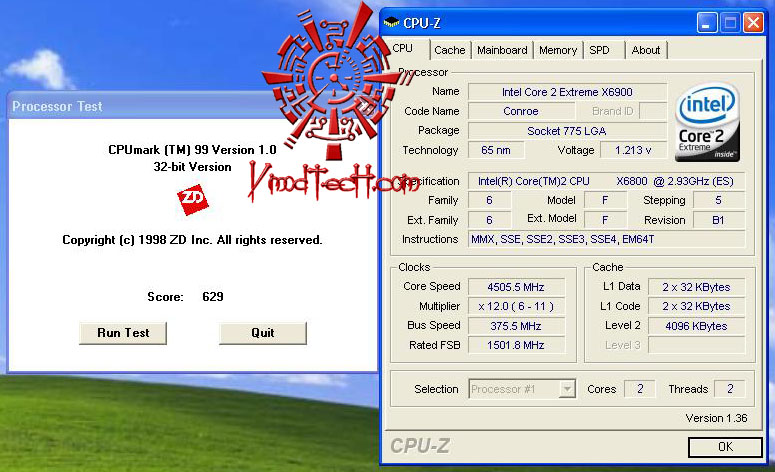This screenshot has width=775, height=472.
Task: Close the CPU-Z window
Action: tap(753, 23)
